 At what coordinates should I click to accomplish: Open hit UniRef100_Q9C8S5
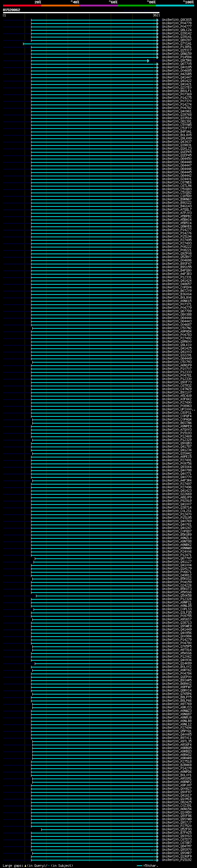(176, 20)
